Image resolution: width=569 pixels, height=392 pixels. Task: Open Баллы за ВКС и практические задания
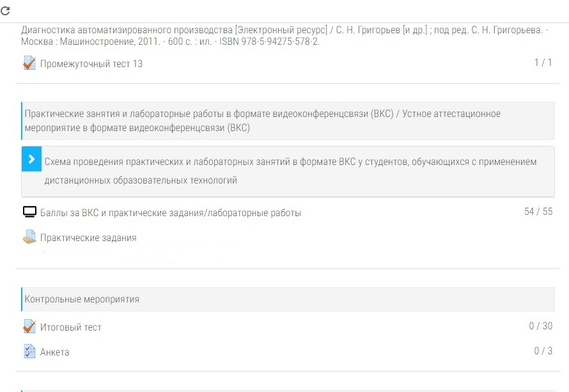171,213
